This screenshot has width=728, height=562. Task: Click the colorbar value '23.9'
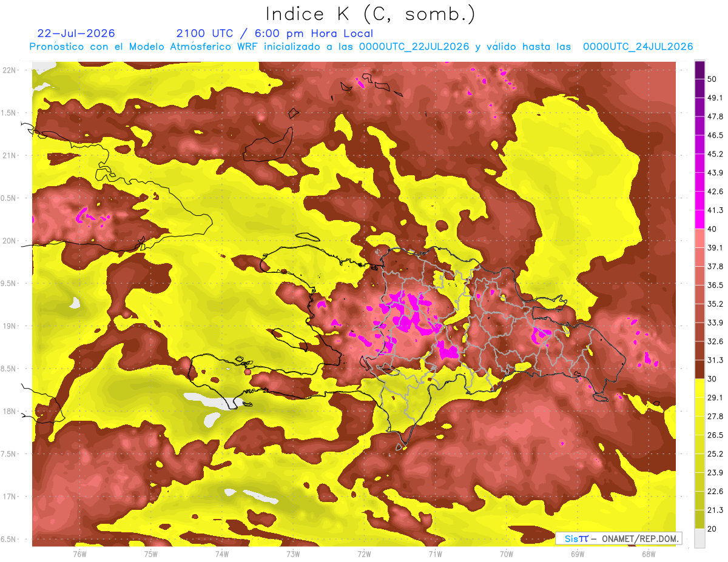715,473
